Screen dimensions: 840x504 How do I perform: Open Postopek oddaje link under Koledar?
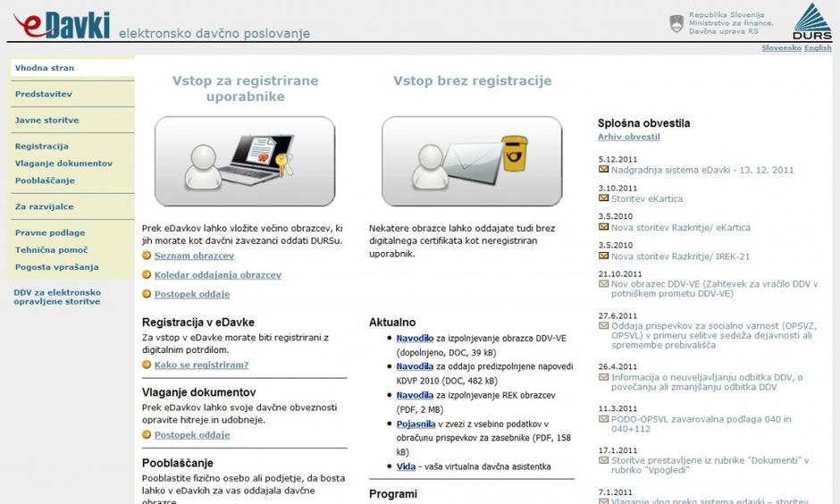click(x=192, y=294)
